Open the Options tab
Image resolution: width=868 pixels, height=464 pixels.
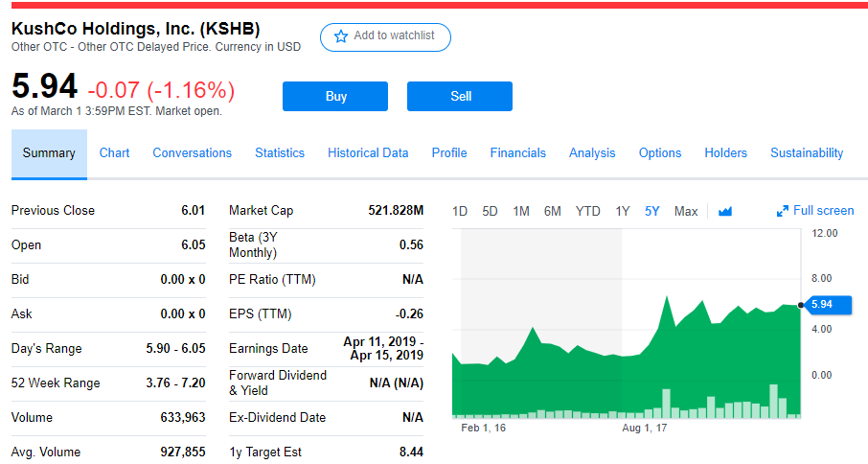(660, 153)
